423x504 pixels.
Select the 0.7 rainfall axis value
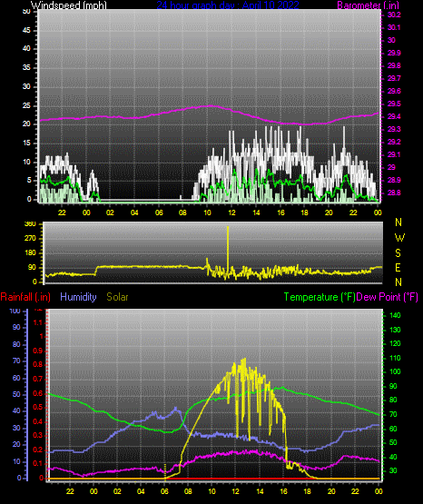(x=38, y=379)
